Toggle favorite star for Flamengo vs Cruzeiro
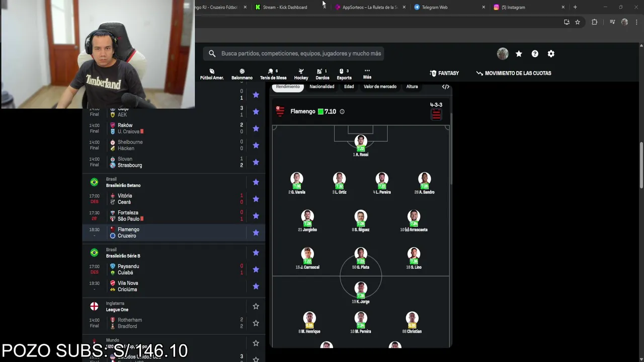 [x=256, y=232]
